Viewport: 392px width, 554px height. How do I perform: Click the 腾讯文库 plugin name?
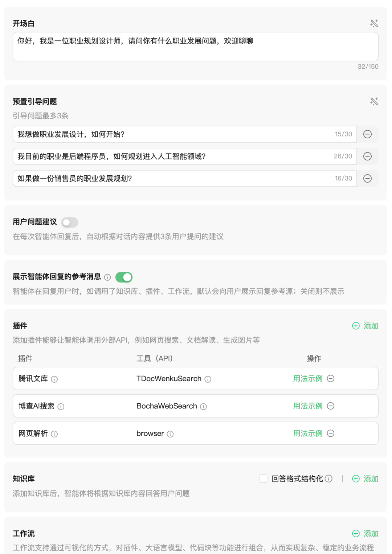tap(33, 379)
